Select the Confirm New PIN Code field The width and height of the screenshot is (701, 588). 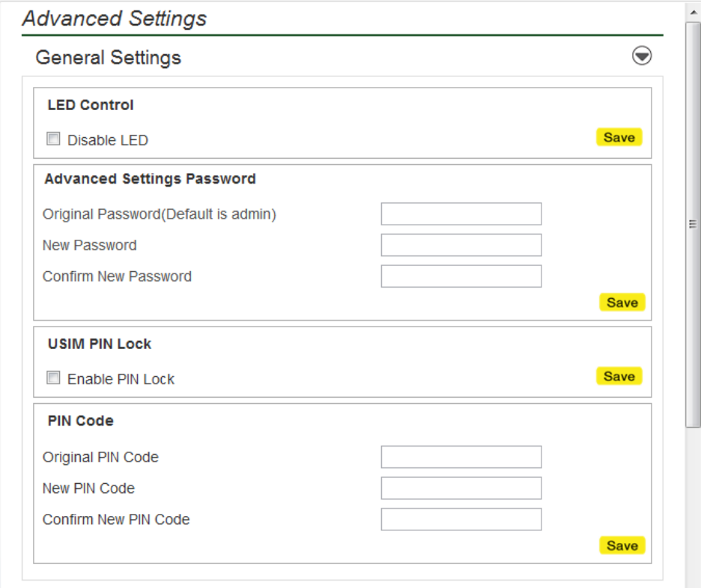click(461, 519)
